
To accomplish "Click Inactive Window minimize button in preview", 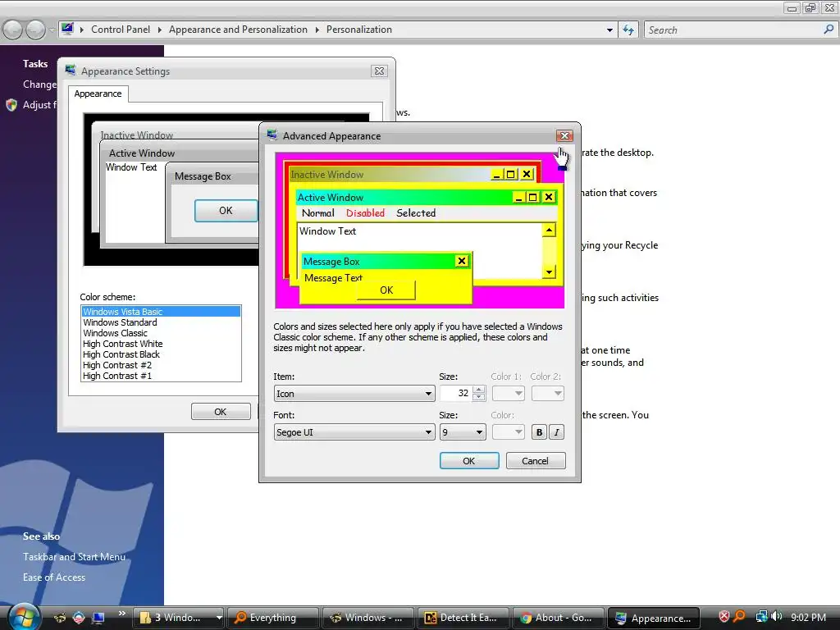I will (497, 175).
